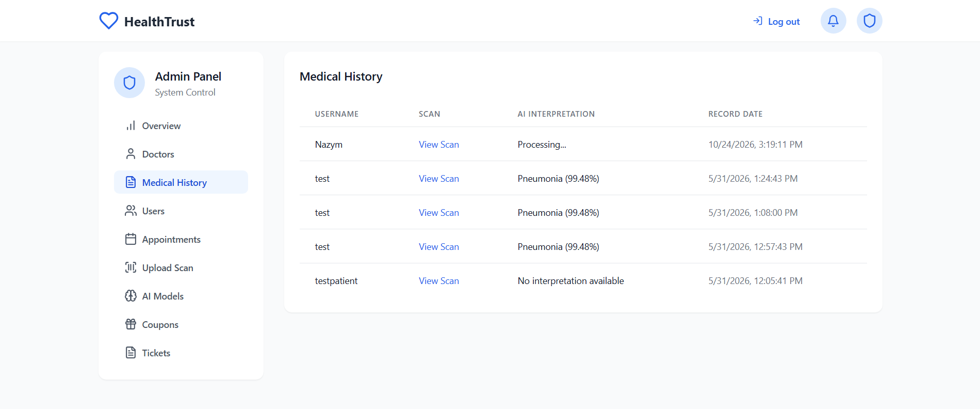Click the Processing... interpretation text
Image resolution: width=980 pixels, height=409 pixels.
click(x=542, y=145)
